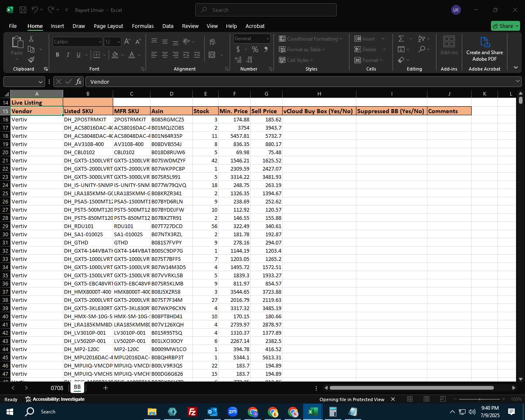Click the Format Painter brush icon

[x=31, y=60]
